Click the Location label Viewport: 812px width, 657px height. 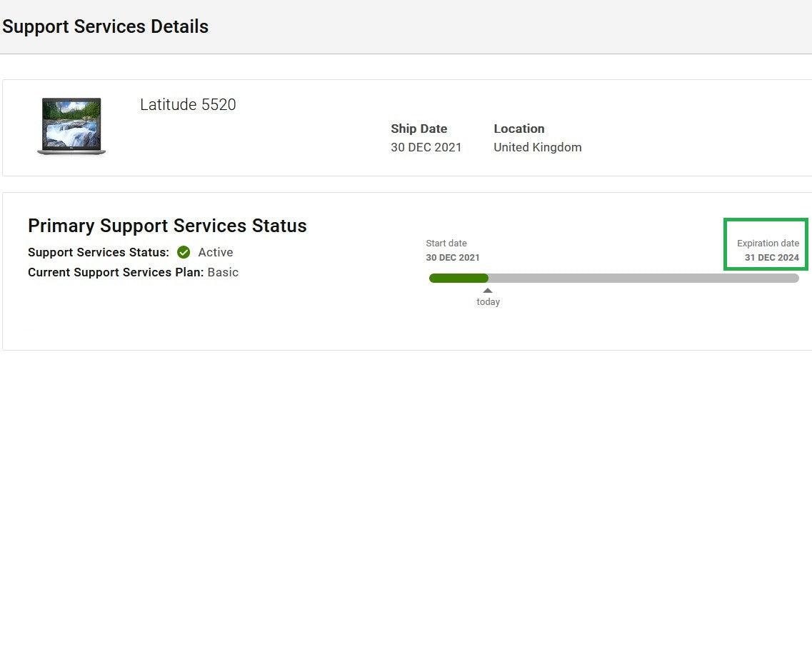click(x=519, y=129)
